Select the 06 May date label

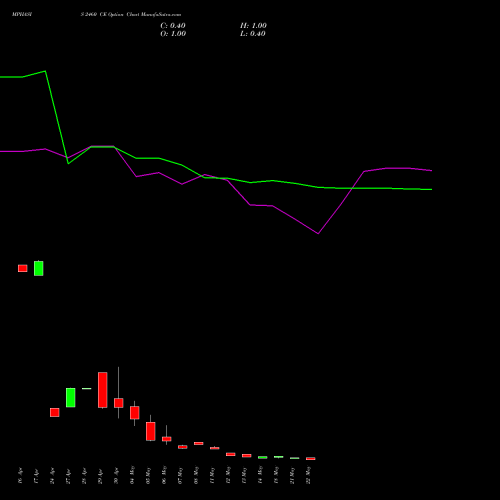click(164, 475)
